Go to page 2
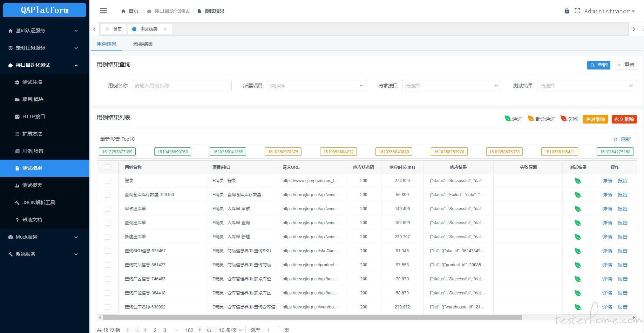The image size is (644, 333). point(155,330)
